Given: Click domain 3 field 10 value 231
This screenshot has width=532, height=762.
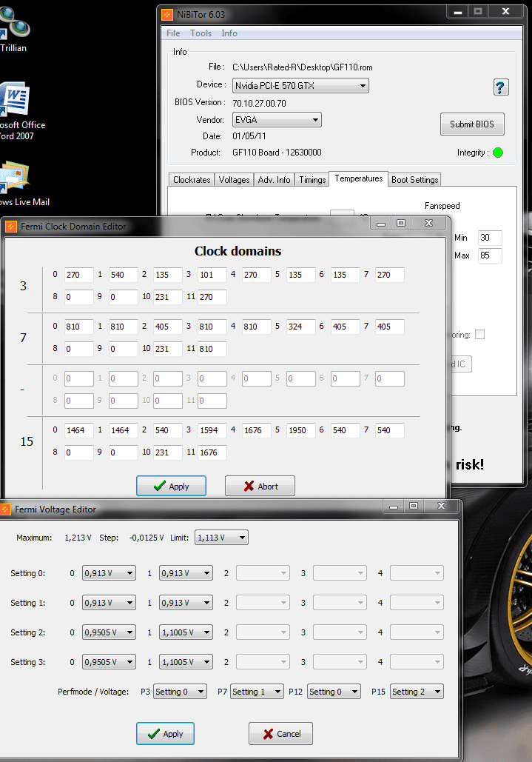Looking at the screenshot, I should [x=168, y=297].
